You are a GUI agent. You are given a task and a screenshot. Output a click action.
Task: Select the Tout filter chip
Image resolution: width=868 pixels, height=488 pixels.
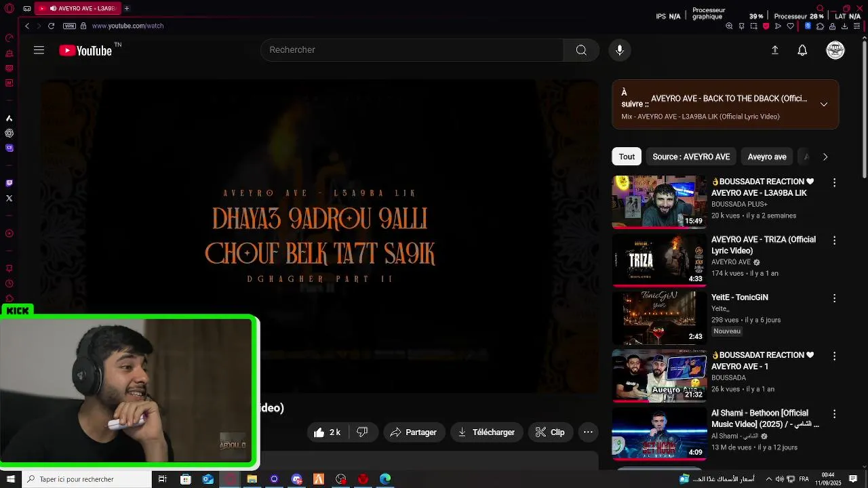(627, 157)
